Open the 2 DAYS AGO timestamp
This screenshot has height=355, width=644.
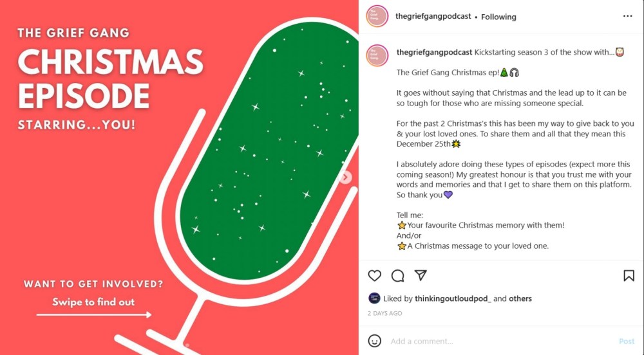(x=385, y=313)
